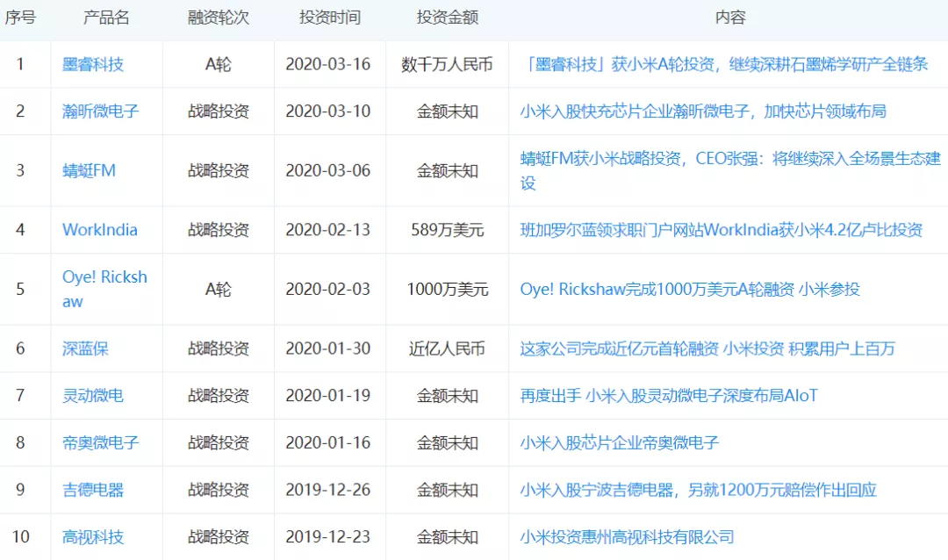Select the date cell 2020-02-13
This screenshot has height=560, width=948.
328,230
